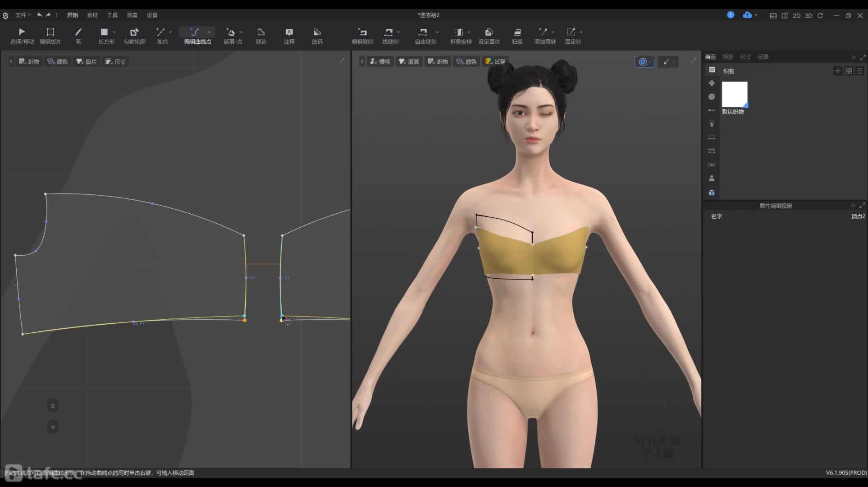The width and height of the screenshot is (868, 487).
Task: Select the 选择/移动 tool
Action: click(22, 36)
